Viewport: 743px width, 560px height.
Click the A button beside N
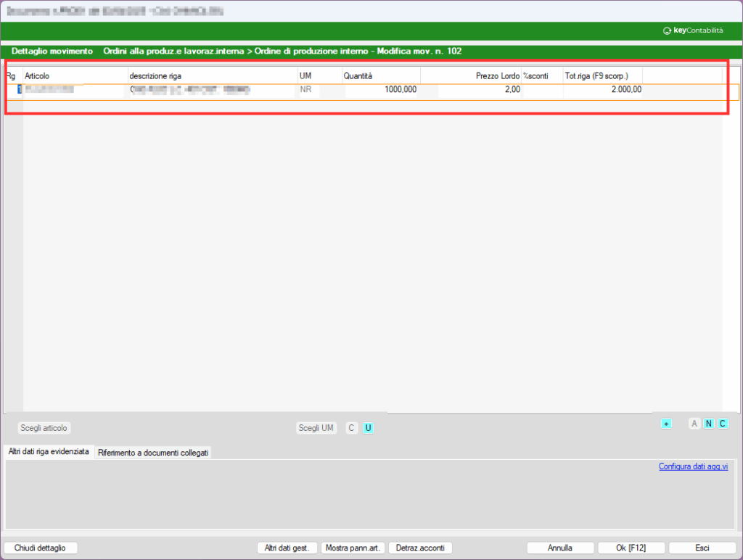(694, 424)
